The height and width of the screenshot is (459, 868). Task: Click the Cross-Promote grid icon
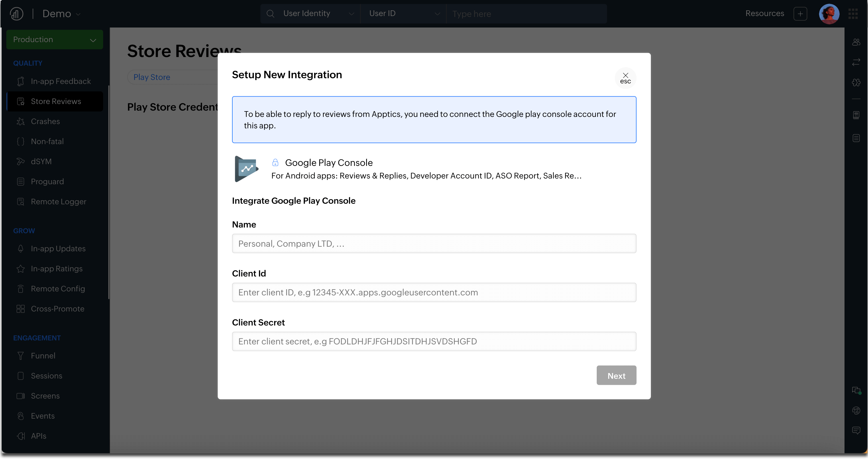click(21, 309)
